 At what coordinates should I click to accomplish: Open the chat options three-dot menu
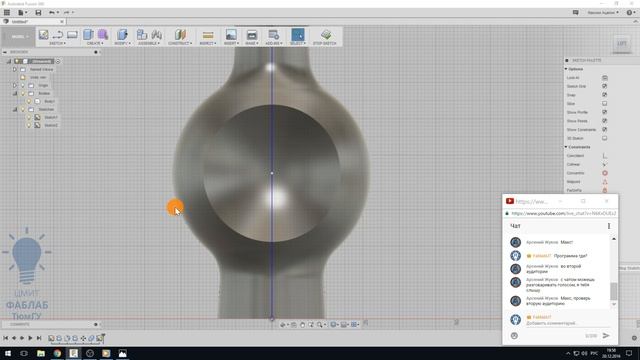(609, 226)
